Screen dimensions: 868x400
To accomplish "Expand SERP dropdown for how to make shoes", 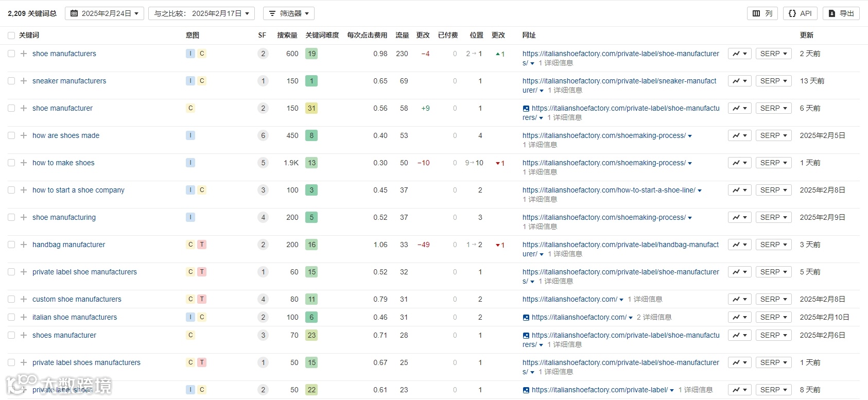I will [773, 163].
